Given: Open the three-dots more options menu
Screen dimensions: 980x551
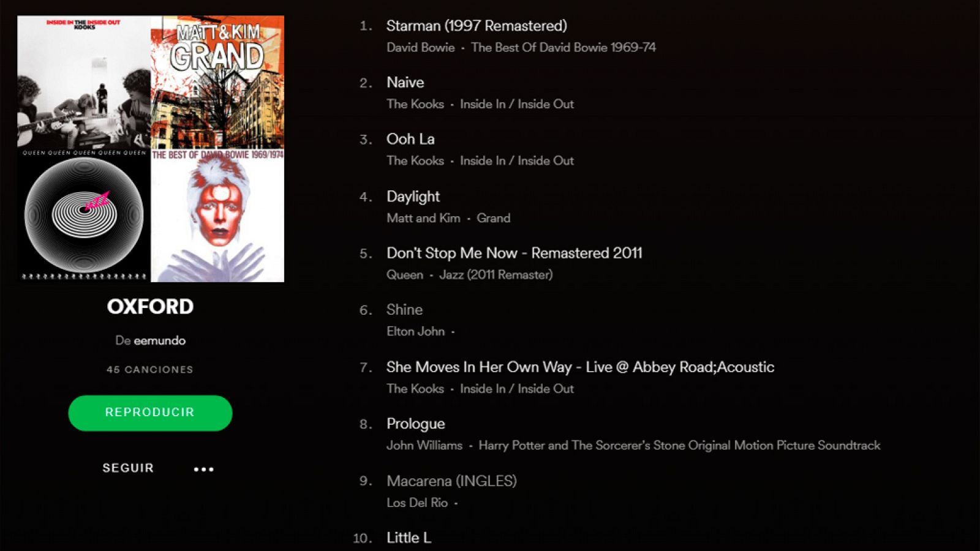Looking at the screenshot, I should point(204,469).
